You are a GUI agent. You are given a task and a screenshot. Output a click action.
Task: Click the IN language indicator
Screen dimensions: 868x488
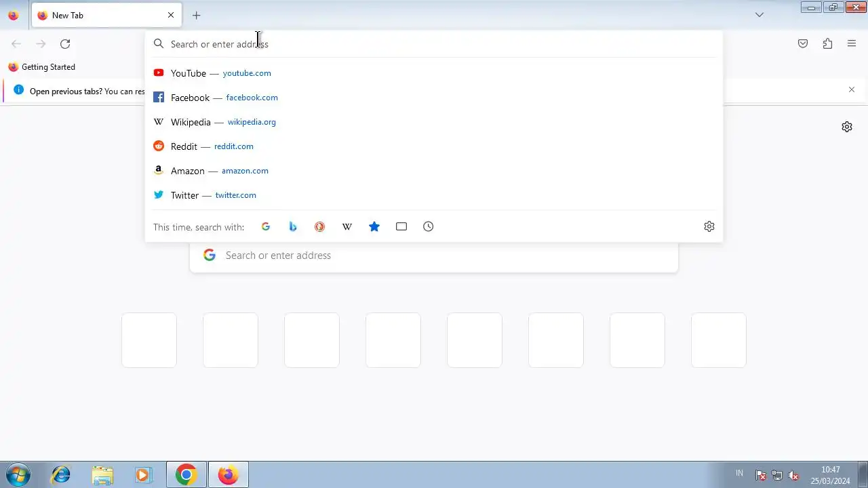(x=739, y=473)
